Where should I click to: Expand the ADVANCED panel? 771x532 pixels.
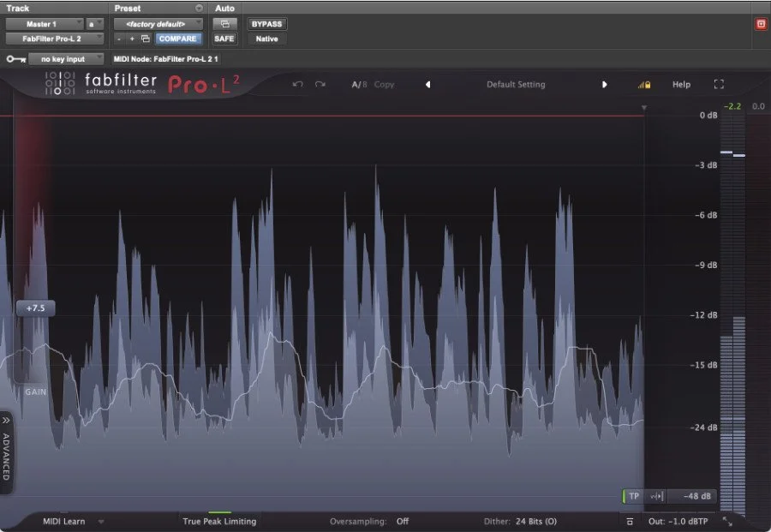click(x=6, y=452)
